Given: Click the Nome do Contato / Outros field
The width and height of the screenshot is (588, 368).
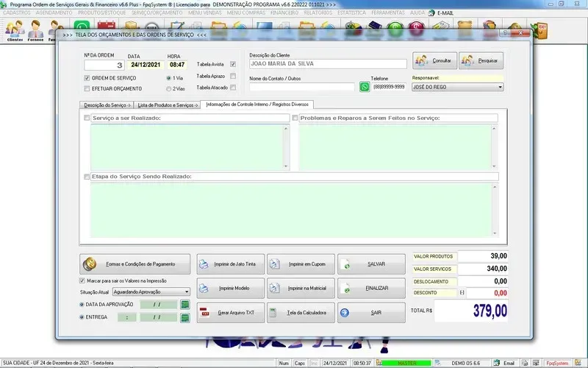Looking at the screenshot, I should click(x=301, y=87).
